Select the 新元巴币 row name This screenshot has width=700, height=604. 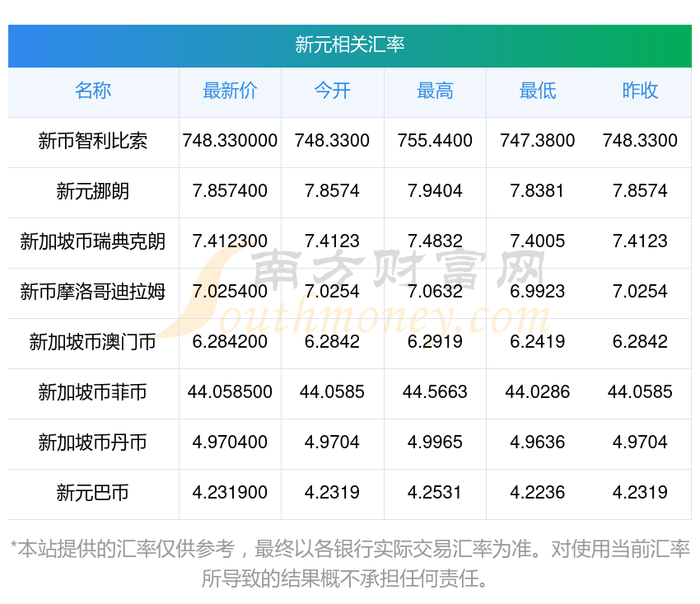coord(93,493)
